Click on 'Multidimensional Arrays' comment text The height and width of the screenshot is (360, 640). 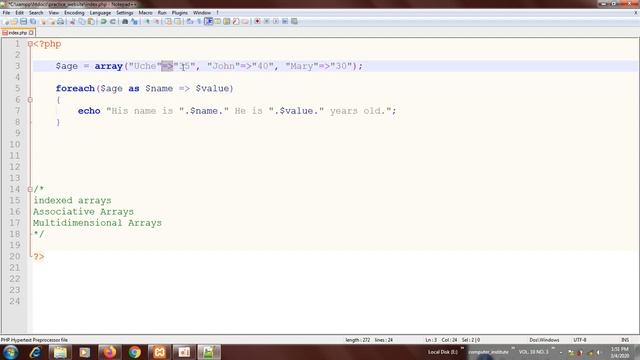(x=97, y=223)
